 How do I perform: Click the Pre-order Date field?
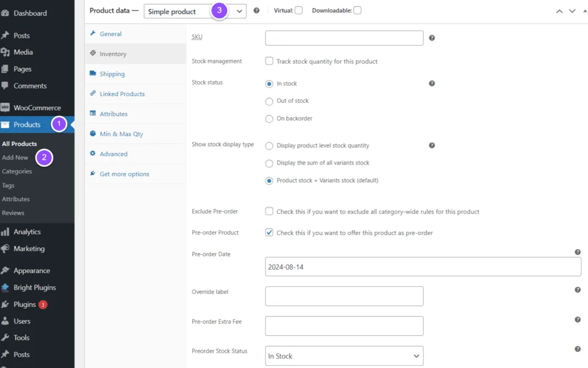coord(423,267)
